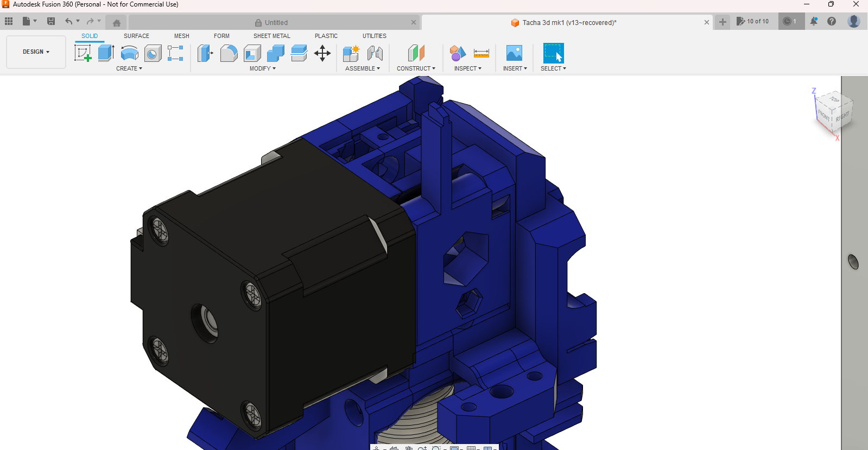Click the Interference inspect icon

[x=458, y=53]
